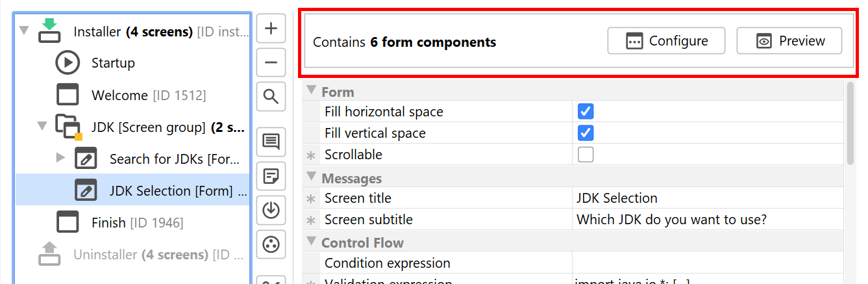Click the Configure button
Screen dimensions: 868x284
pos(666,41)
